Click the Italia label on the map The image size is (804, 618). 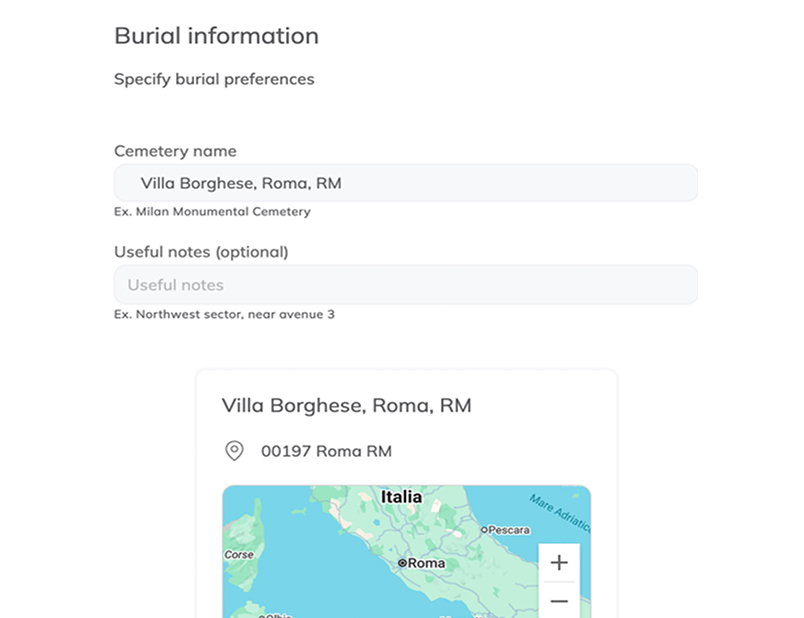pos(401,497)
